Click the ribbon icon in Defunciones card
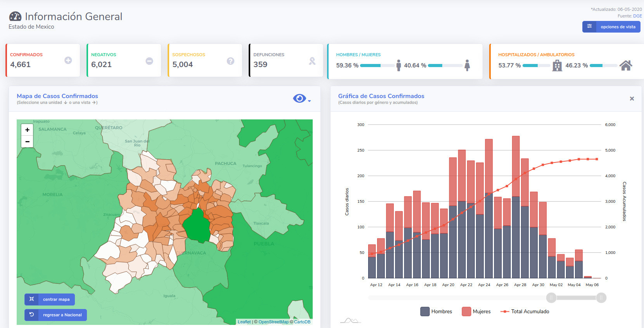The width and height of the screenshot is (644, 328). tap(312, 61)
